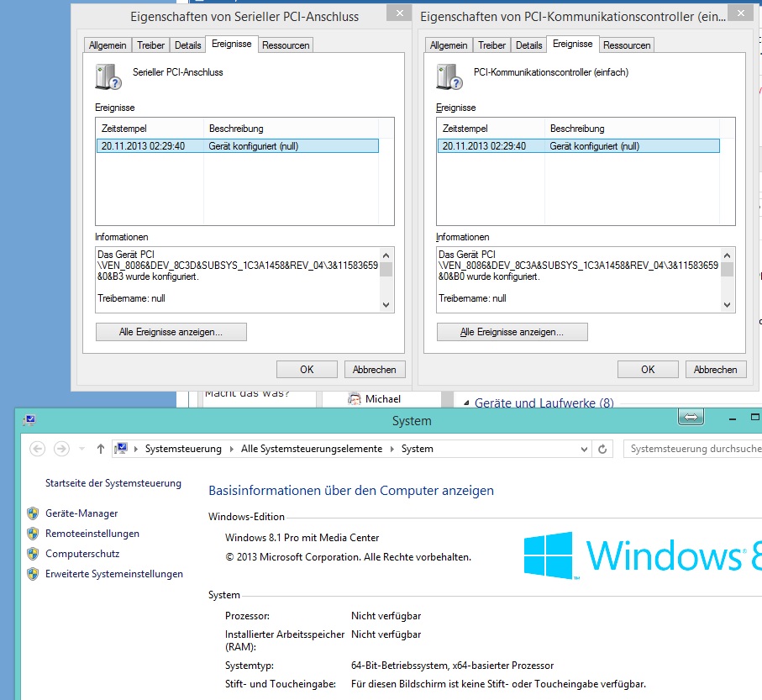Select the event row in Serieller PCI-Anschluss dialog
Viewport: 762px width, 700px height.
point(238,146)
